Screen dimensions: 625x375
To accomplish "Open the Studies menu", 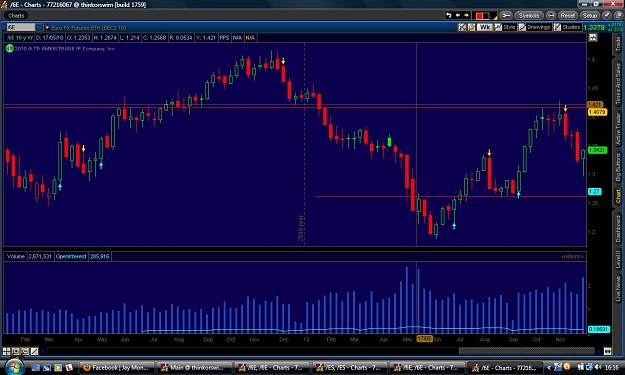I will [567, 27].
